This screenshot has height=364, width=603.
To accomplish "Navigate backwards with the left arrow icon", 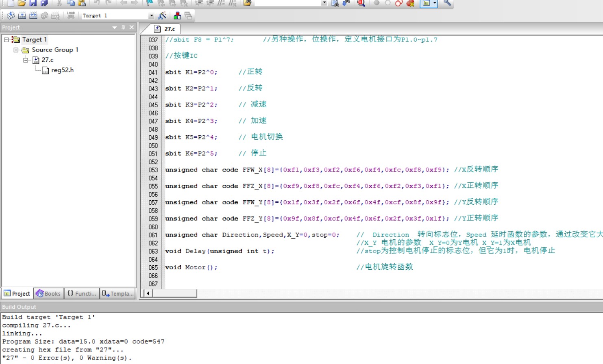I will [124, 3].
